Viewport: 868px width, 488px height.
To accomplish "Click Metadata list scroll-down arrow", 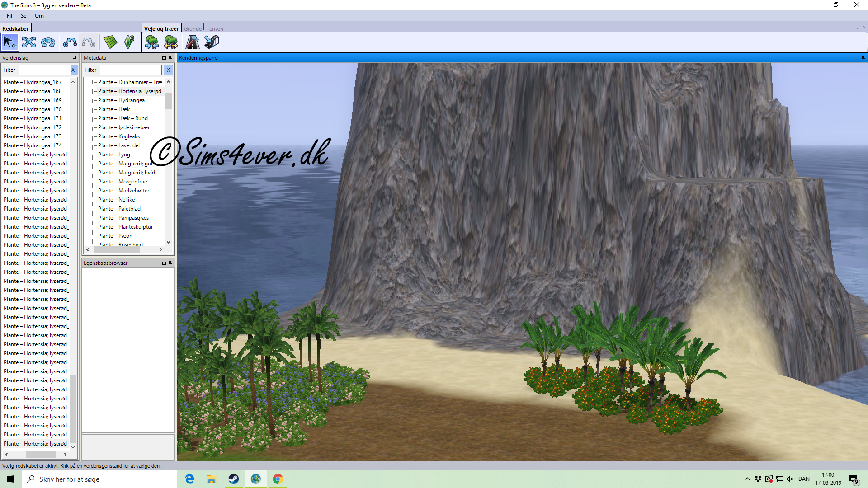I will (168, 242).
